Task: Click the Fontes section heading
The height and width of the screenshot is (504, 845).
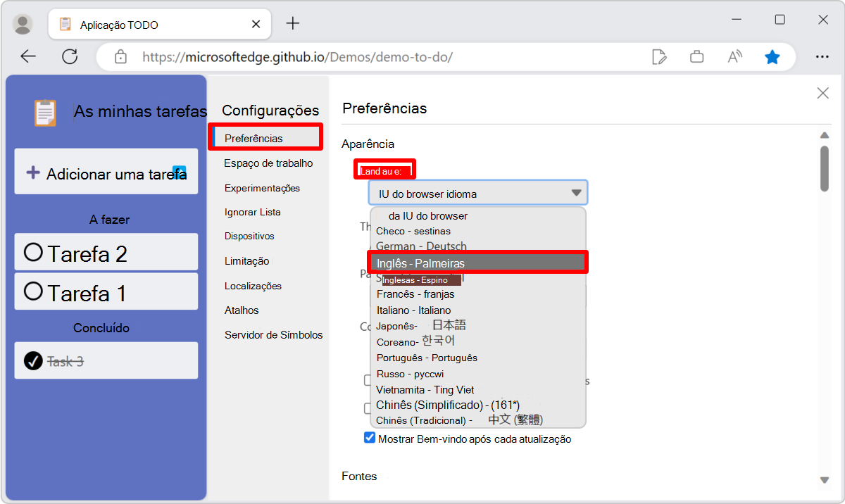Action: click(x=359, y=476)
